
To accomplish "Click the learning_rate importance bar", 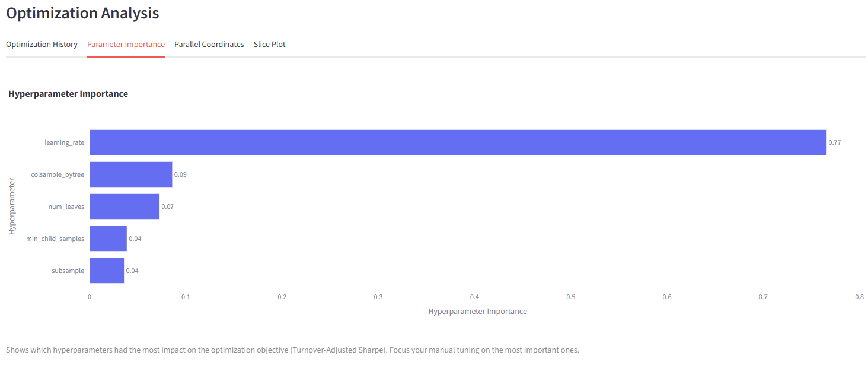I will point(457,142).
